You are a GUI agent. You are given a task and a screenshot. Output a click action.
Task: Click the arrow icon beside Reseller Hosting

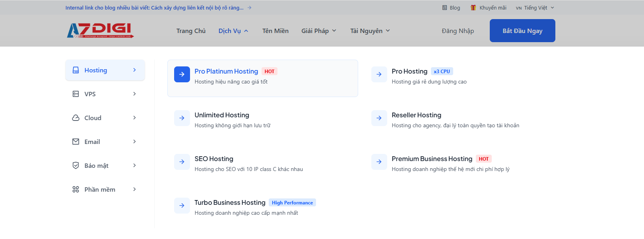point(379,118)
